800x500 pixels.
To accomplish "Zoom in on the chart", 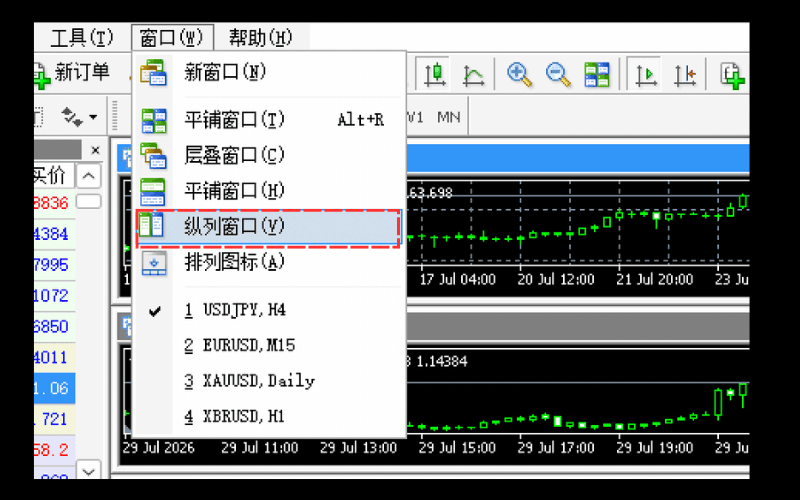I will click(x=519, y=74).
